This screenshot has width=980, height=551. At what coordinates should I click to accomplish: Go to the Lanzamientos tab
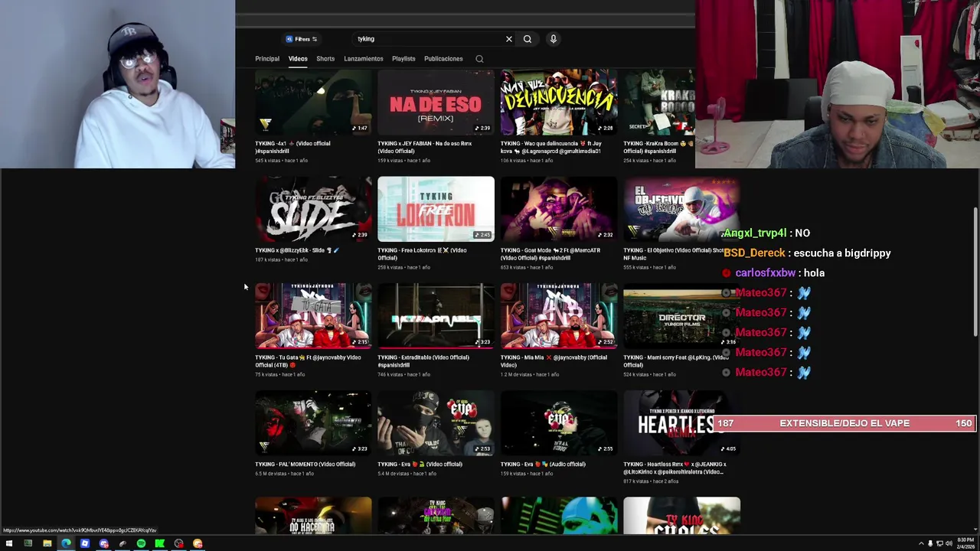(364, 59)
